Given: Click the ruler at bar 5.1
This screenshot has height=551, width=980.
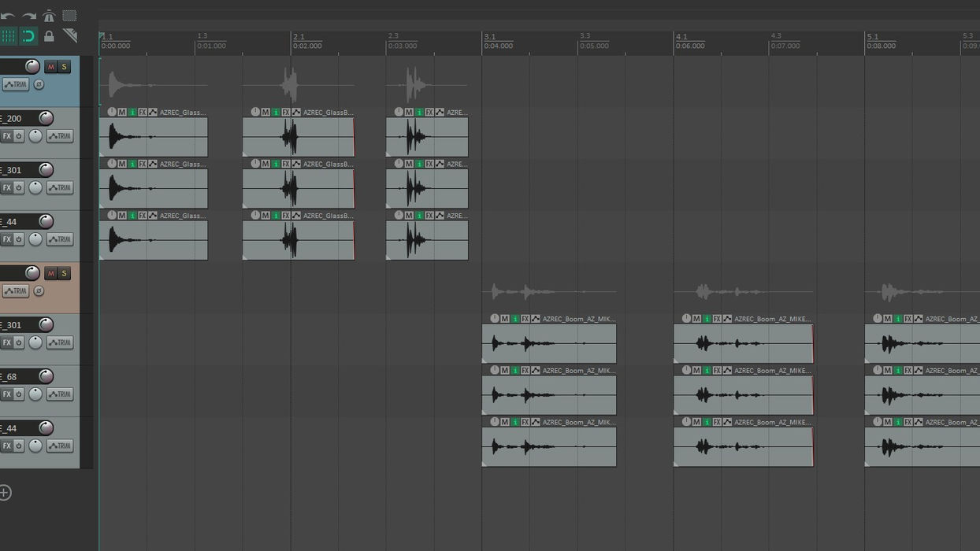Looking at the screenshot, I should (872, 37).
